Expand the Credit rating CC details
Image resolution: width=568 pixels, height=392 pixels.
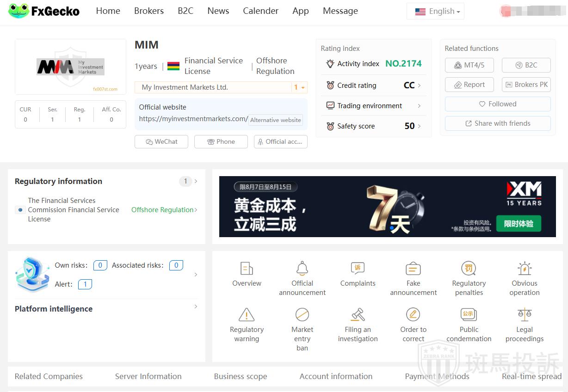(373, 86)
